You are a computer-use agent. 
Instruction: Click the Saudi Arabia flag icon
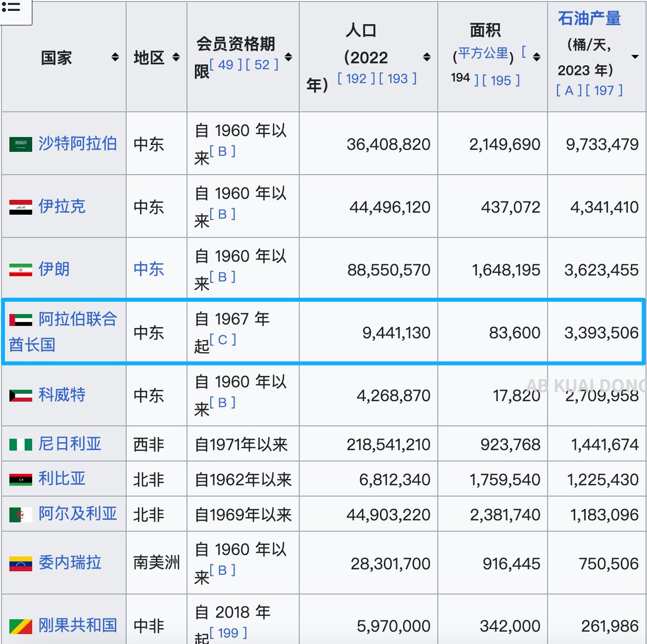point(20,144)
